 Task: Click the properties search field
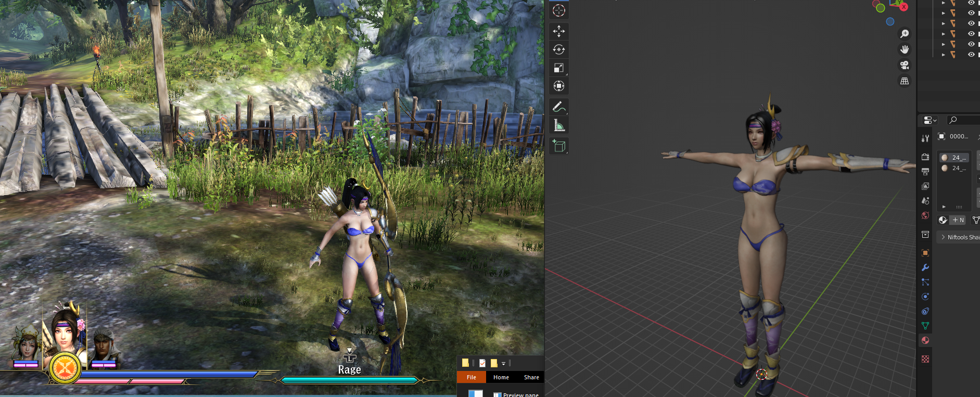tap(963, 120)
